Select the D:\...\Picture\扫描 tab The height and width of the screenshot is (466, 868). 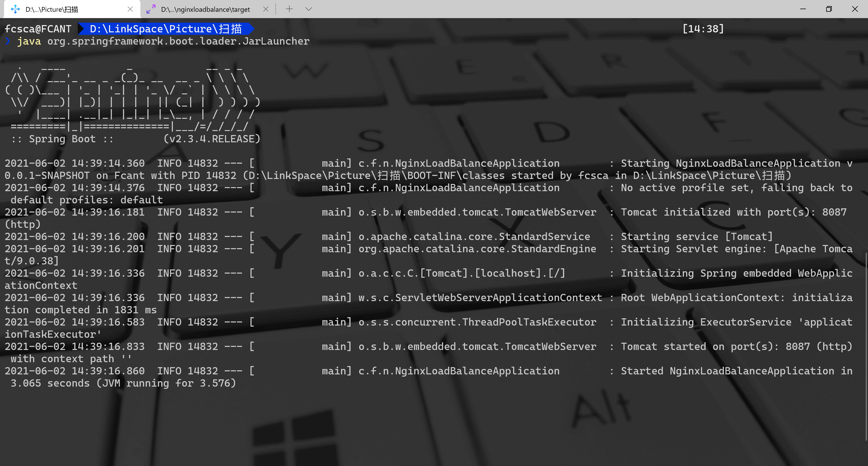pos(52,10)
